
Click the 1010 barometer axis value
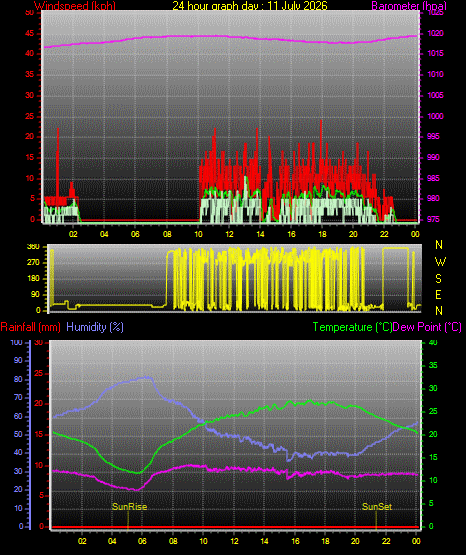(x=436, y=74)
